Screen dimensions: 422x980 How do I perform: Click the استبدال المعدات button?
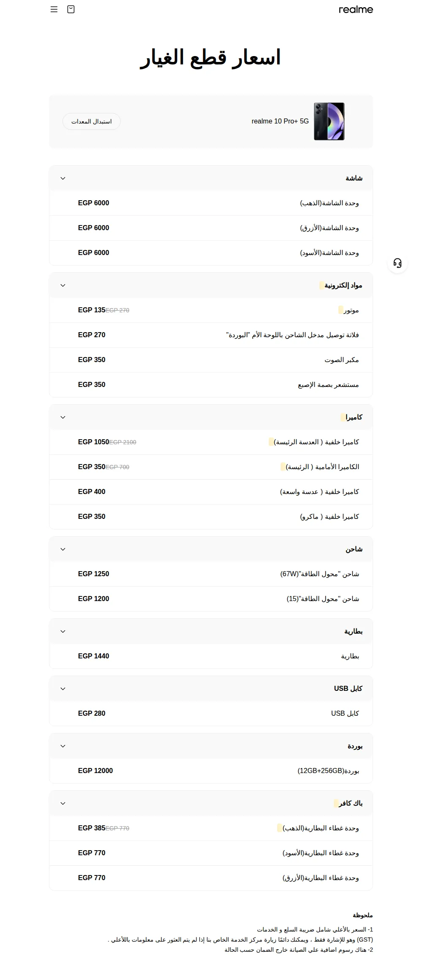(92, 121)
